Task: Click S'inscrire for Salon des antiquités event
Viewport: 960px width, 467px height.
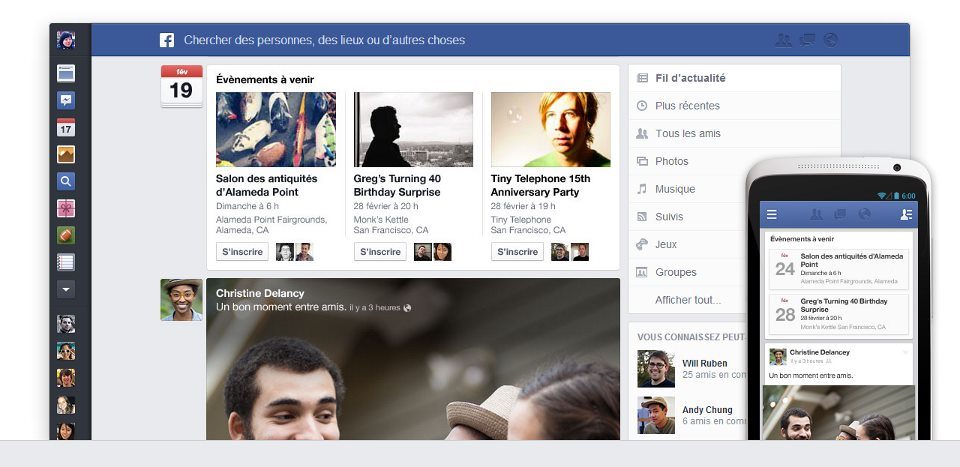Action: (x=241, y=252)
